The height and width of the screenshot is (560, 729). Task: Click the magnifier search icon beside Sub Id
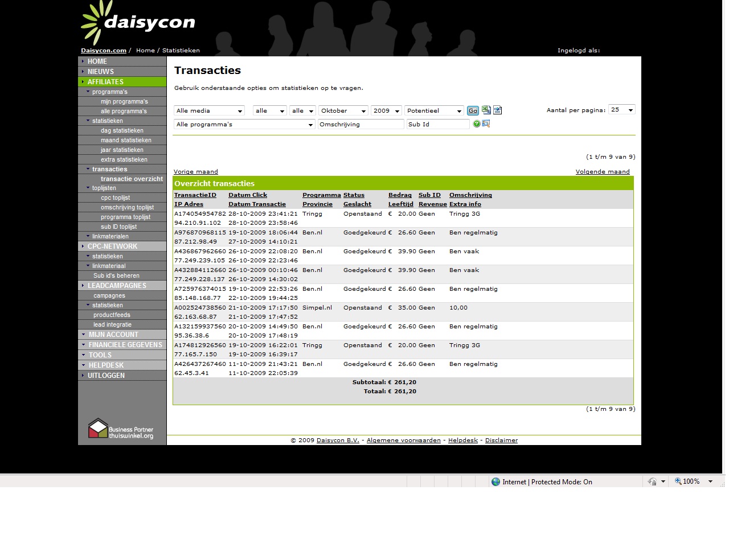pos(486,123)
